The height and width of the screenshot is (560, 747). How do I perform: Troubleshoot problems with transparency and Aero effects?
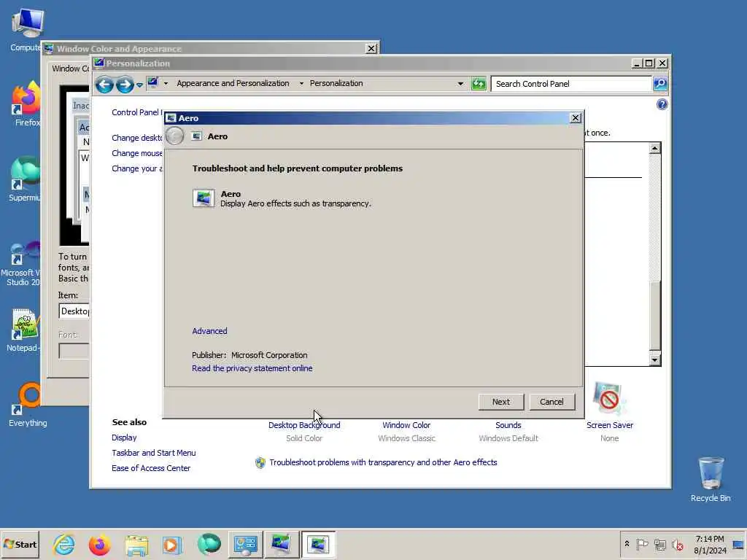[x=383, y=462]
